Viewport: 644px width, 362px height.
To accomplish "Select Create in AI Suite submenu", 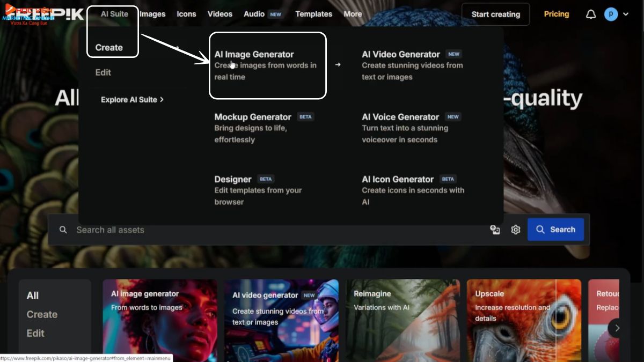I will 109,47.
